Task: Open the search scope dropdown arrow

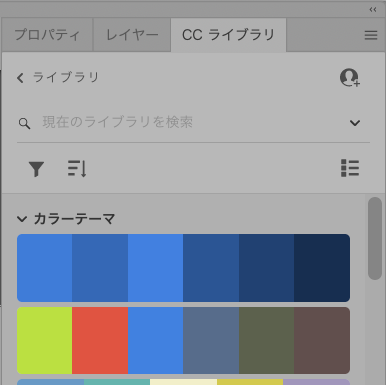Action: 355,123
